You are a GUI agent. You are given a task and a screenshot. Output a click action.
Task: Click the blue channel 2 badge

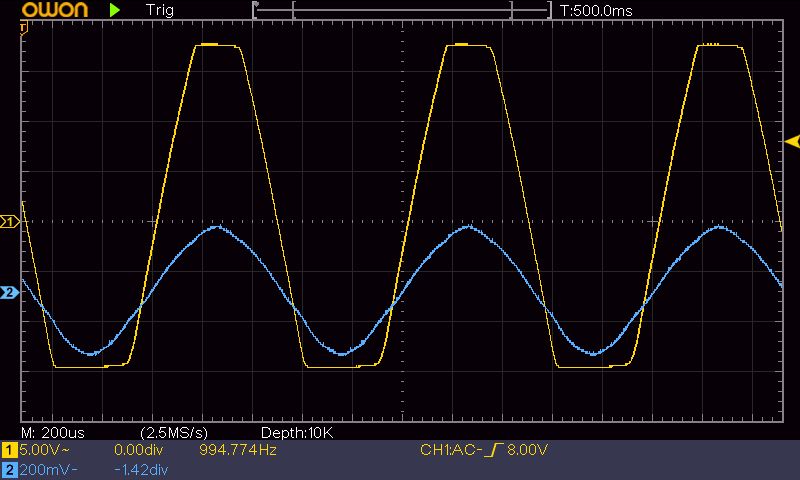coord(9,470)
